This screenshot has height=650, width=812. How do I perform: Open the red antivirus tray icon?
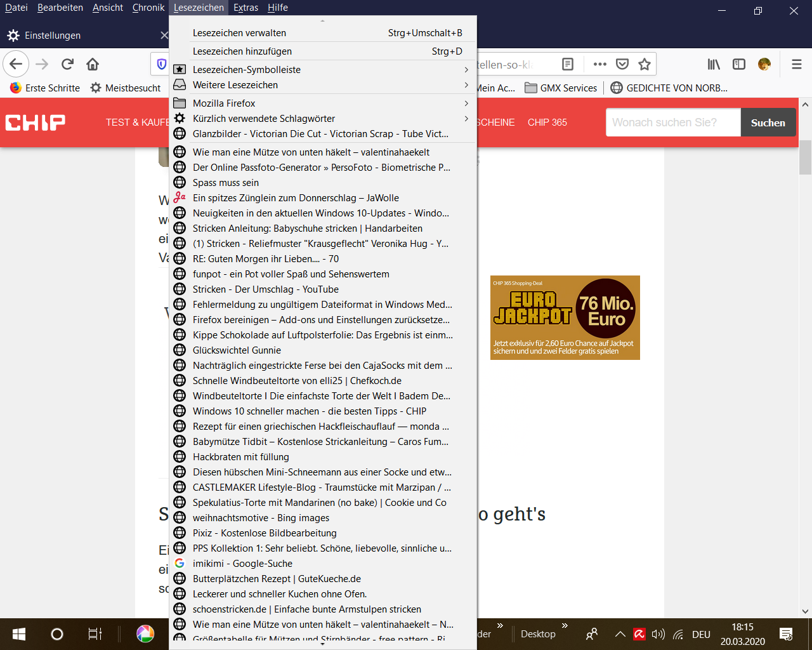coord(639,634)
